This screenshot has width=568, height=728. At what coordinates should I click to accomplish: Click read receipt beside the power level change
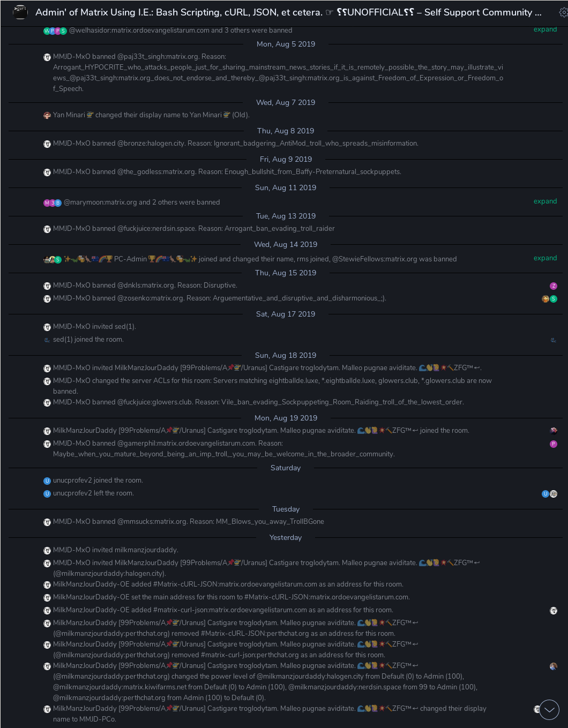tap(554, 666)
